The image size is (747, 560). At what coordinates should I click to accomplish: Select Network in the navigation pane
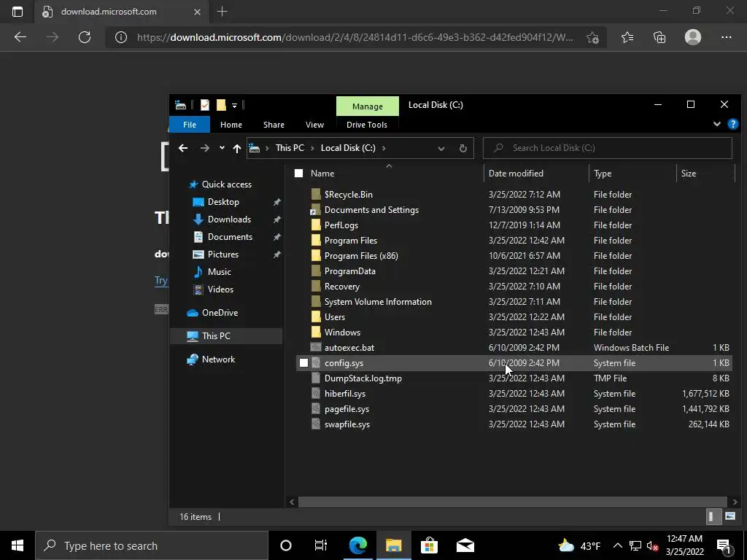tap(218, 359)
